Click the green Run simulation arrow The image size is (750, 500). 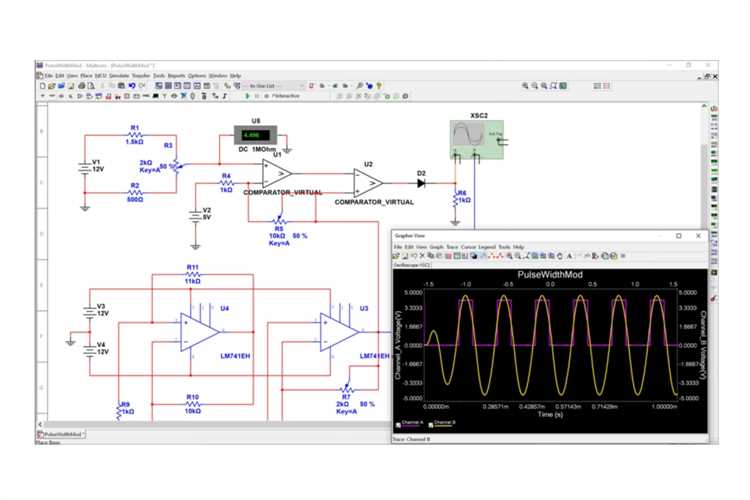247,96
